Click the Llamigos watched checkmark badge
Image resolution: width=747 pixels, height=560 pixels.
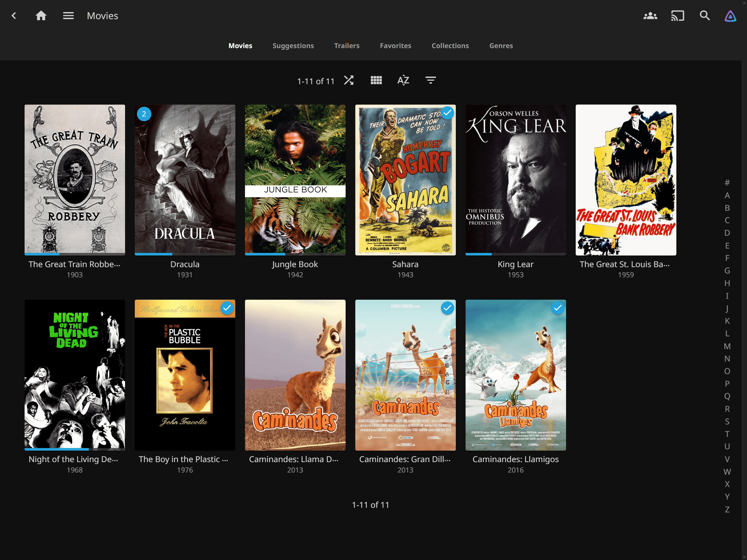[x=558, y=308]
